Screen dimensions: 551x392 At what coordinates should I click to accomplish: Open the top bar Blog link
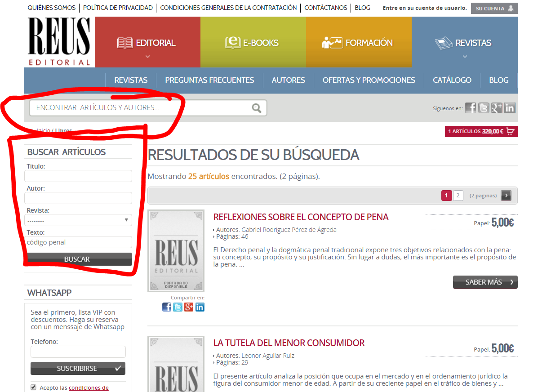[x=362, y=8]
